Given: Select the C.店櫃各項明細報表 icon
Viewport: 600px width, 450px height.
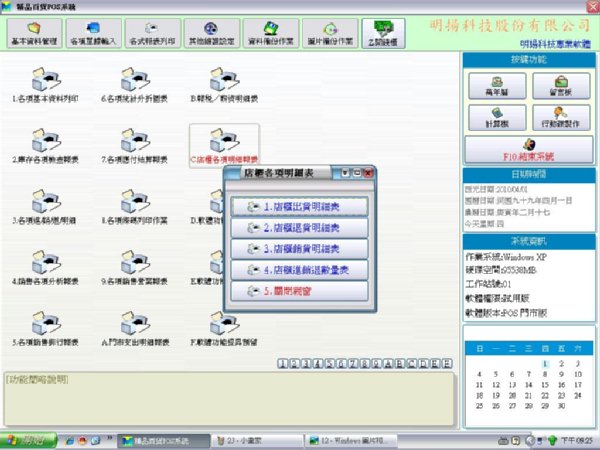Looking at the screenshot, I should pyautogui.click(x=222, y=138).
